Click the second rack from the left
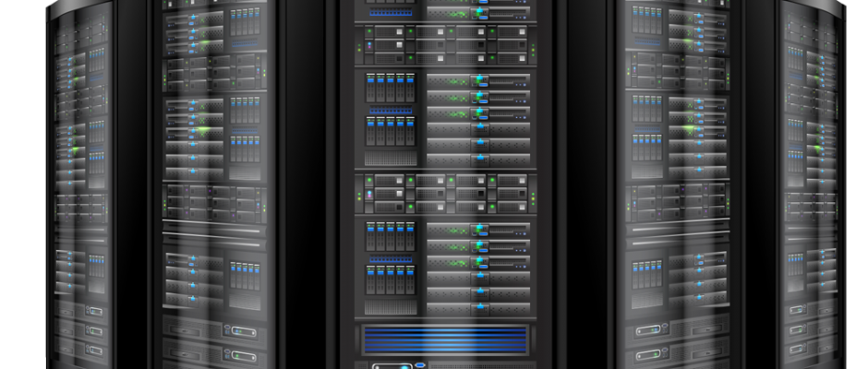The width and height of the screenshot is (868, 369). tap(212, 184)
